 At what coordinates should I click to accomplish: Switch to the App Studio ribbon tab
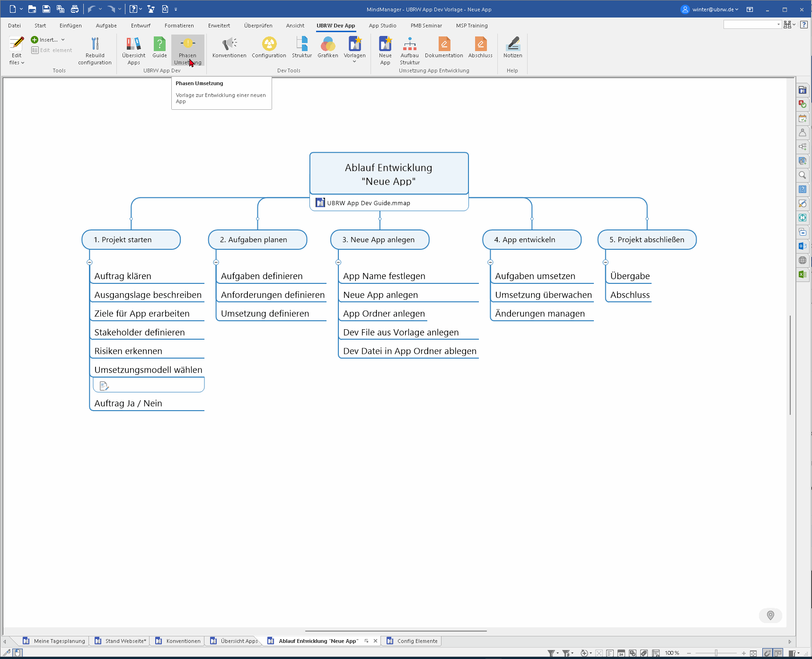382,26
